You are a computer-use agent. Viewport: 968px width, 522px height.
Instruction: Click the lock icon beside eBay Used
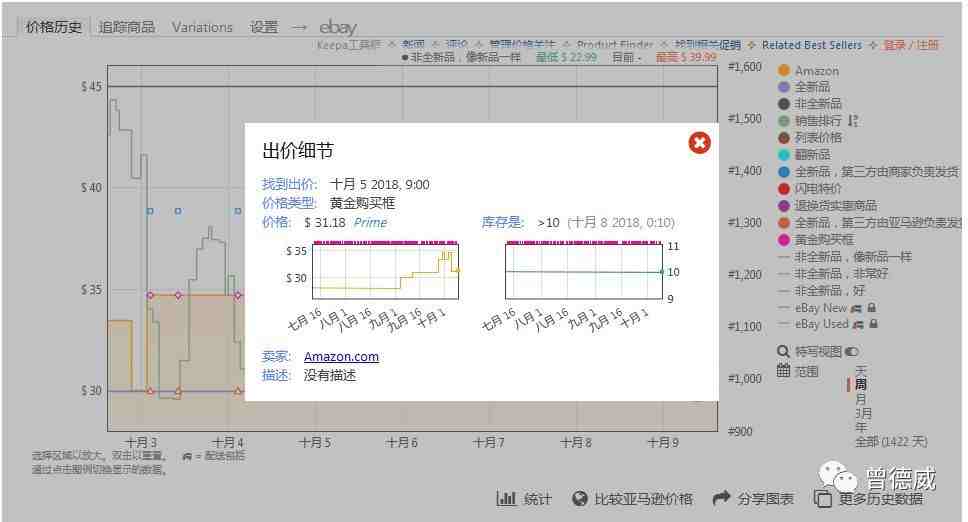(874, 323)
